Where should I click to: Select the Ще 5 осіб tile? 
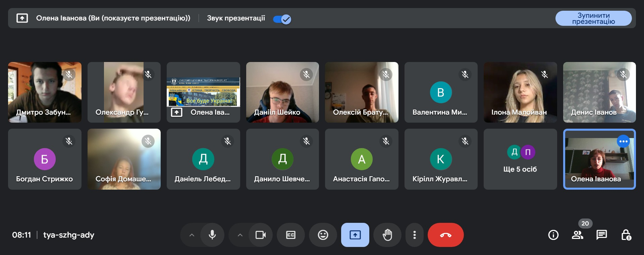pyautogui.click(x=520, y=159)
